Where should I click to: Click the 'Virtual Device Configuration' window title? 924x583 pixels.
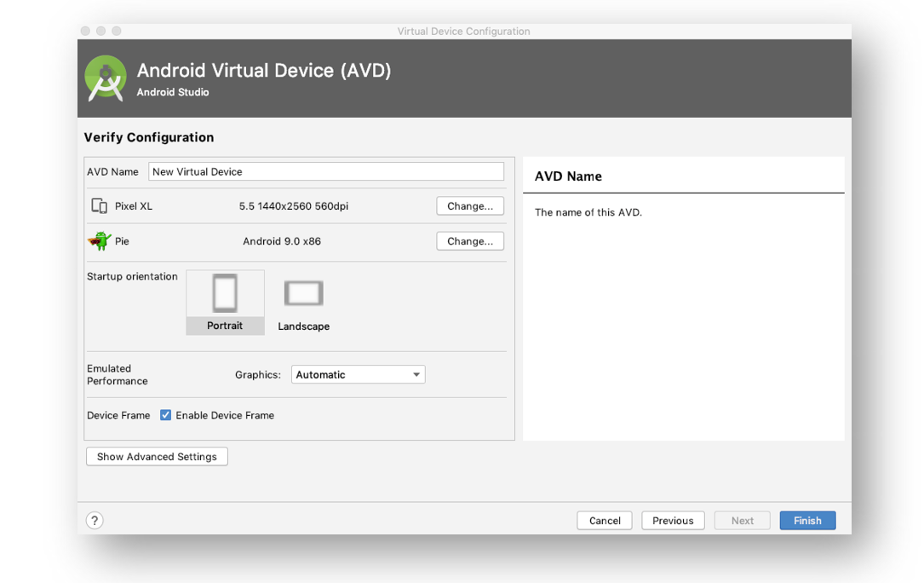[x=464, y=32]
